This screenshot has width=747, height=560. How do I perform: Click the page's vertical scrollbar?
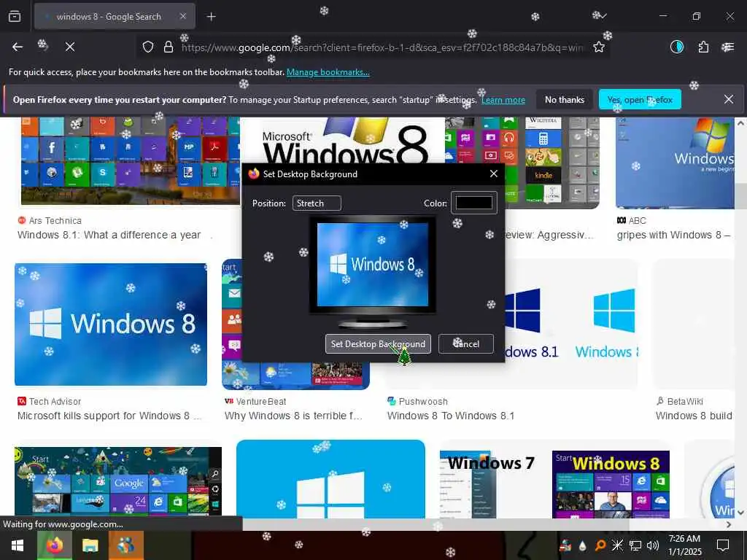(x=740, y=318)
